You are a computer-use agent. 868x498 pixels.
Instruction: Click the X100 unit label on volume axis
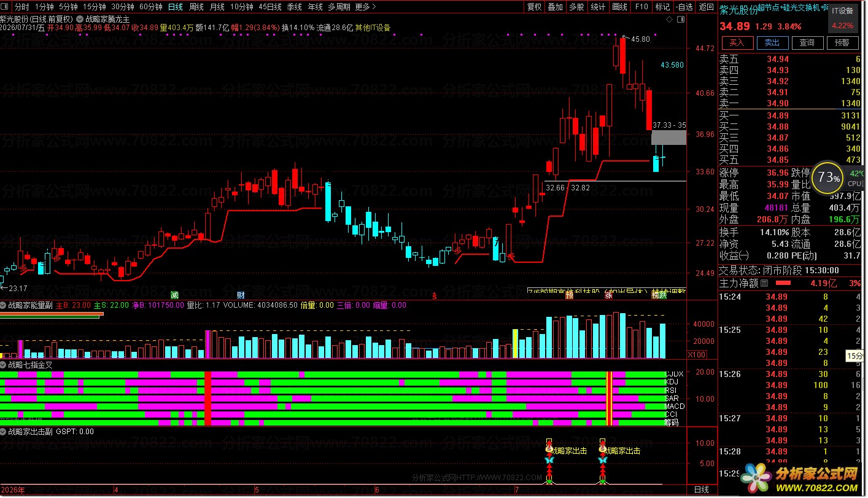pyautogui.click(x=696, y=354)
